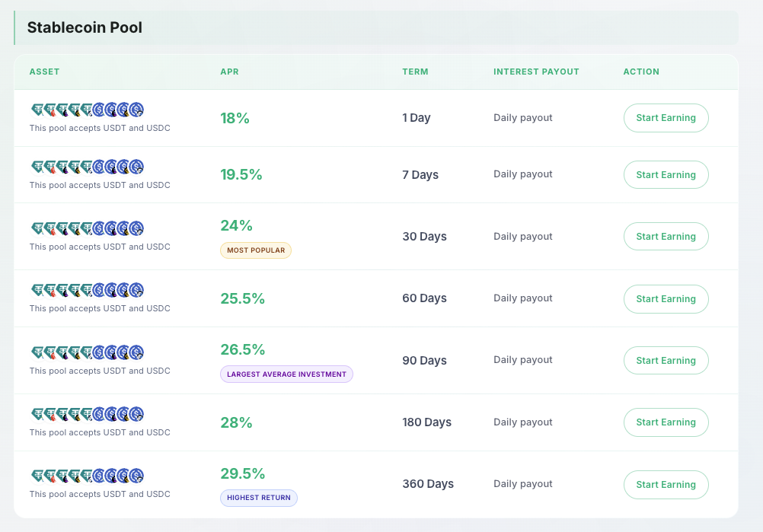The height and width of the screenshot is (532, 763).
Task: Click the coin icons in the 7 Days row
Action: [x=88, y=167]
